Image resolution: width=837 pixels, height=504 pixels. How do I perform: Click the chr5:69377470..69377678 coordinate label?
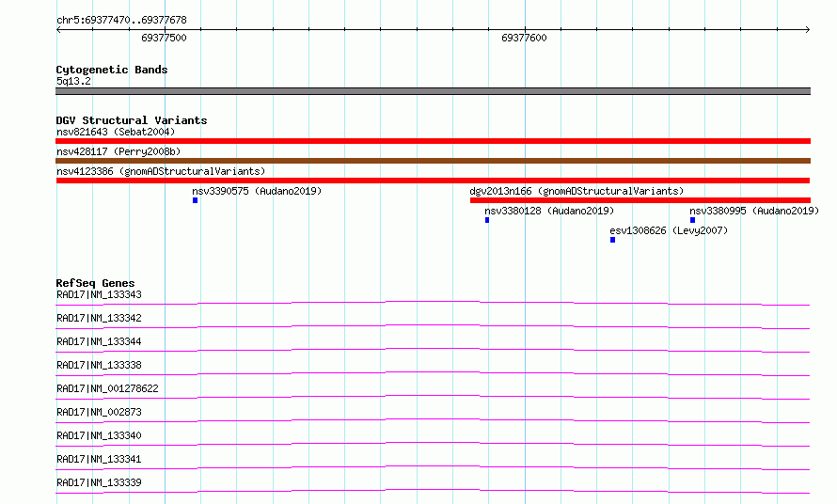tap(121, 20)
